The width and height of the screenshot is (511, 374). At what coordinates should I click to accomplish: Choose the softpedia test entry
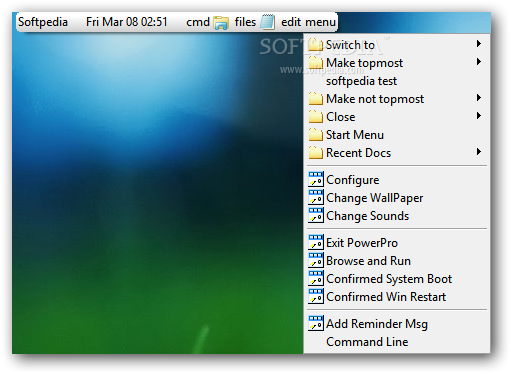coord(397,81)
